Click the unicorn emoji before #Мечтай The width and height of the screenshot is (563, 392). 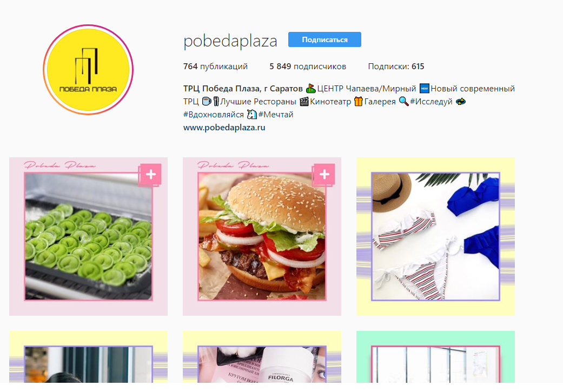pyautogui.click(x=251, y=115)
